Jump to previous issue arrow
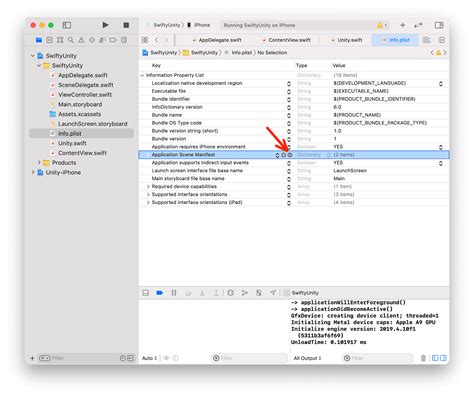Screen dimensions: 474x397 click(432, 52)
